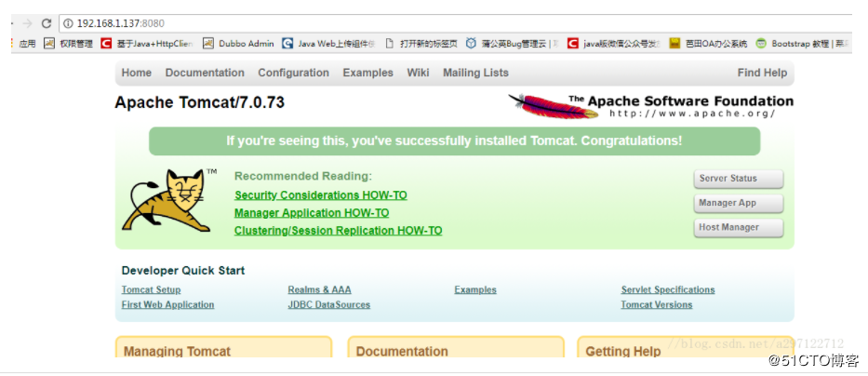Open the Servlet Specifications link
The width and height of the screenshot is (868, 376).
[668, 289]
